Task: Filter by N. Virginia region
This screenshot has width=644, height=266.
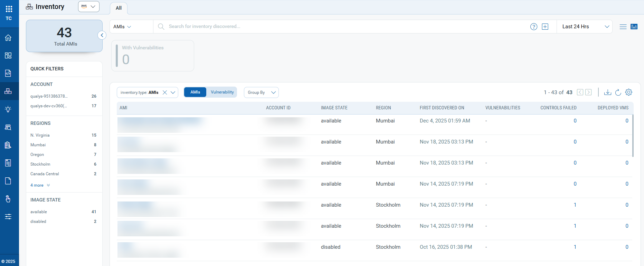Action: 40,135
